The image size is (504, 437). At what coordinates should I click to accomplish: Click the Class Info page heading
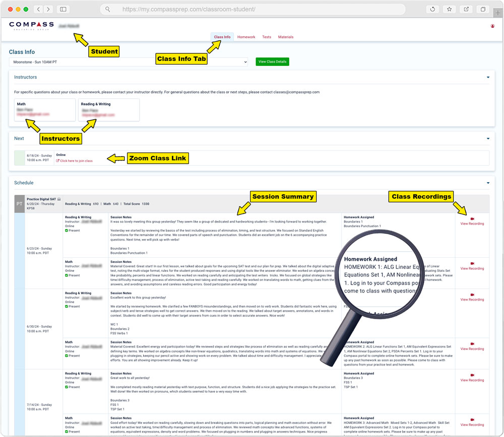point(22,52)
